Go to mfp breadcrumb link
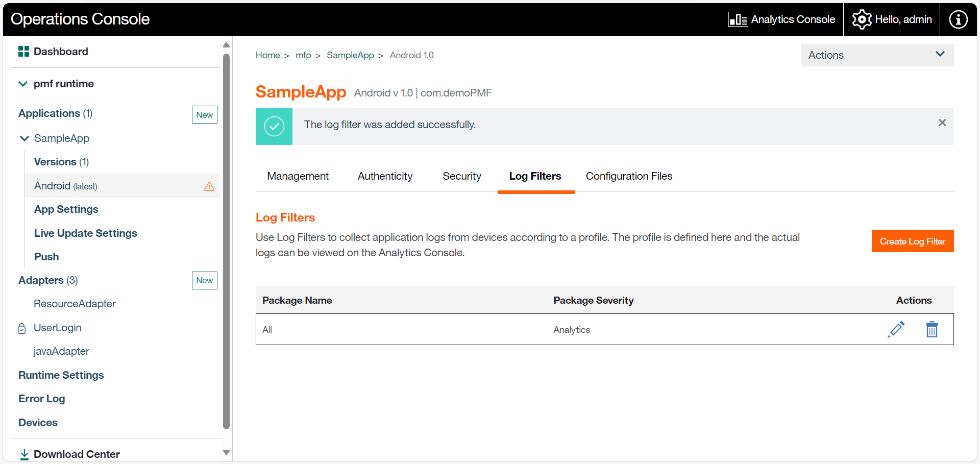Screen dimensions: 980x464 (x=303, y=55)
